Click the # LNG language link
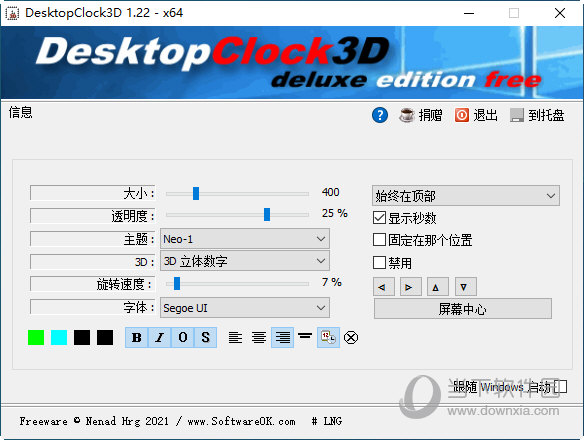Screen dimensions: 584x440 tap(327, 421)
